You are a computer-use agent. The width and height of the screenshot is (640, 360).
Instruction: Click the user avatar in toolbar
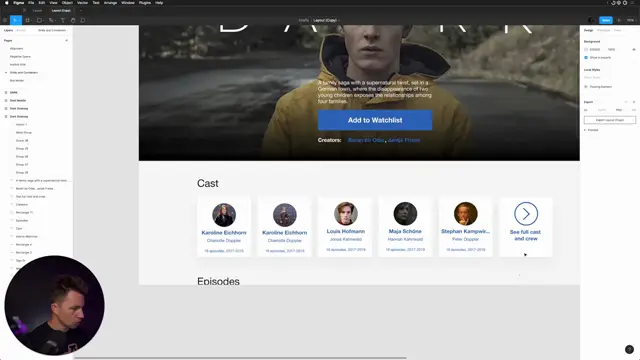point(591,20)
